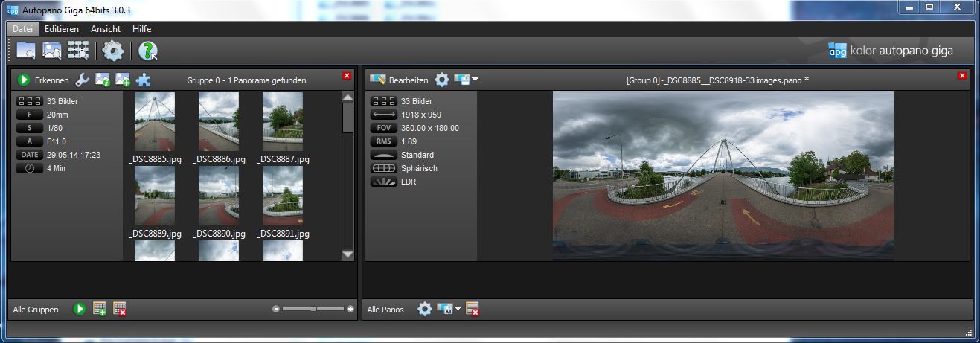Click the browse folder icon in main toolbar
Screen dimensions: 980x343
(x=26, y=51)
